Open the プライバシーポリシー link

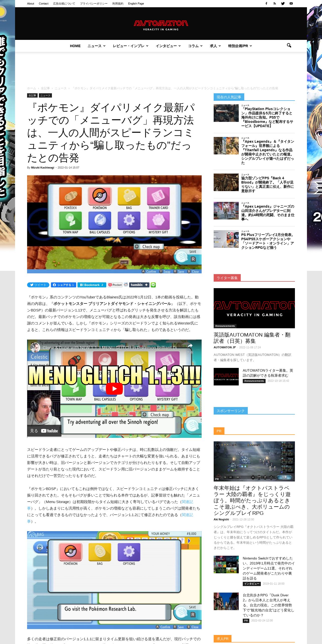coord(94,4)
